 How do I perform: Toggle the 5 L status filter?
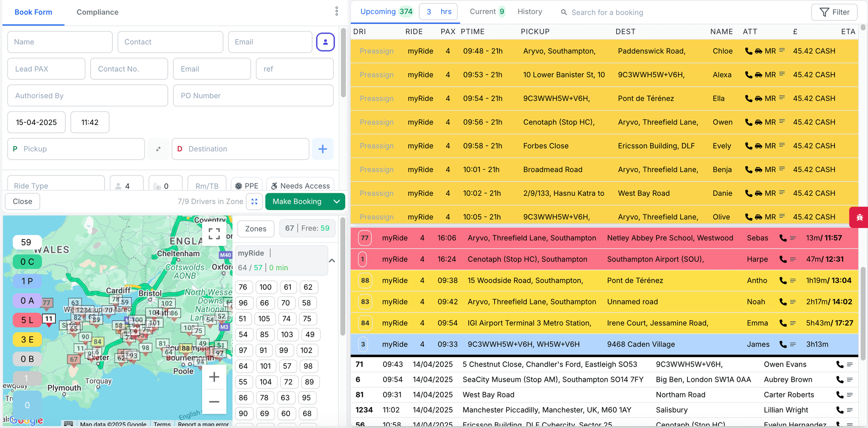27,320
